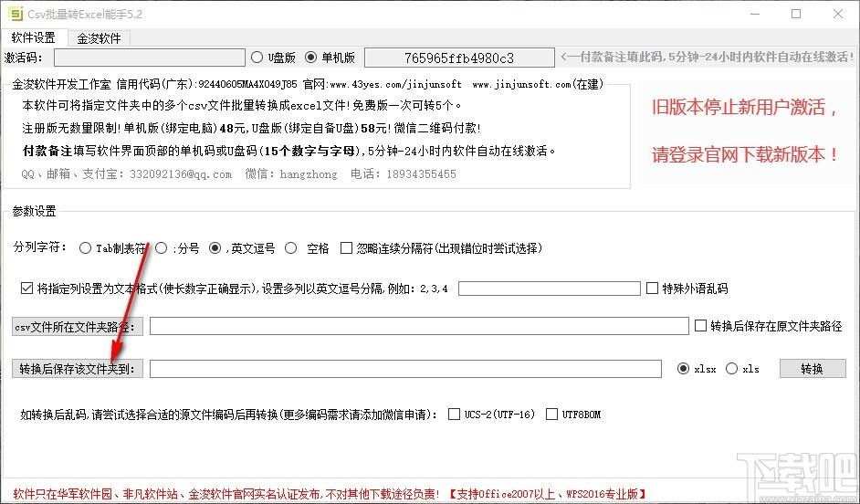Select the 单机版 radio option

tap(330, 57)
